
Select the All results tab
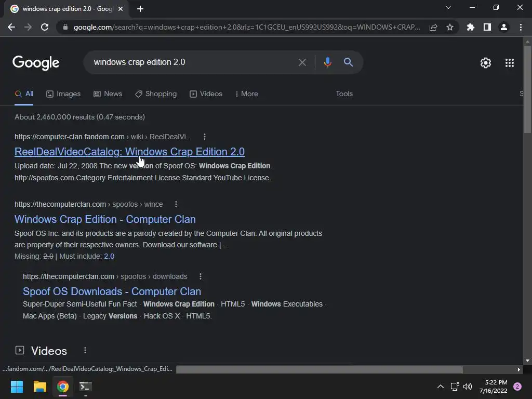(24, 94)
